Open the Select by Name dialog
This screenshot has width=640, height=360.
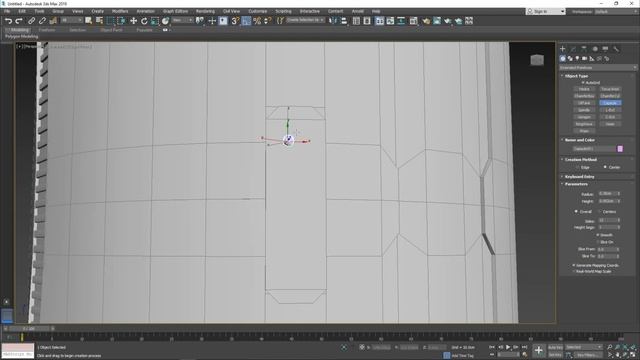(x=99, y=21)
